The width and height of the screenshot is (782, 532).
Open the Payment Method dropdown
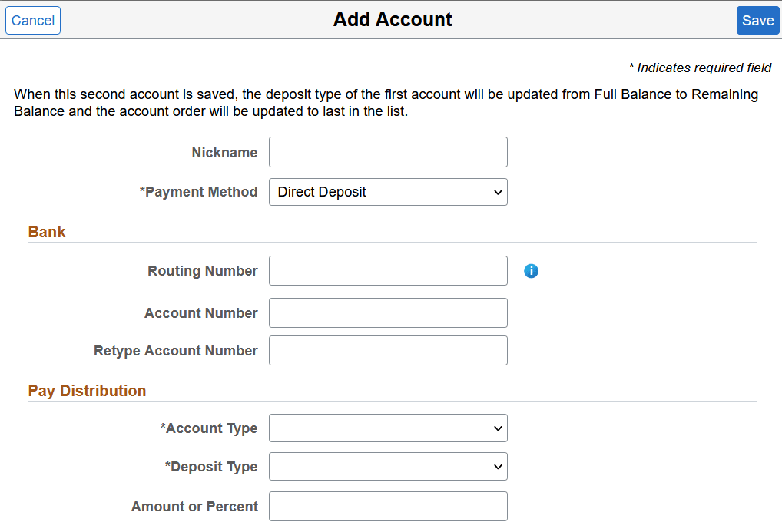coord(387,192)
